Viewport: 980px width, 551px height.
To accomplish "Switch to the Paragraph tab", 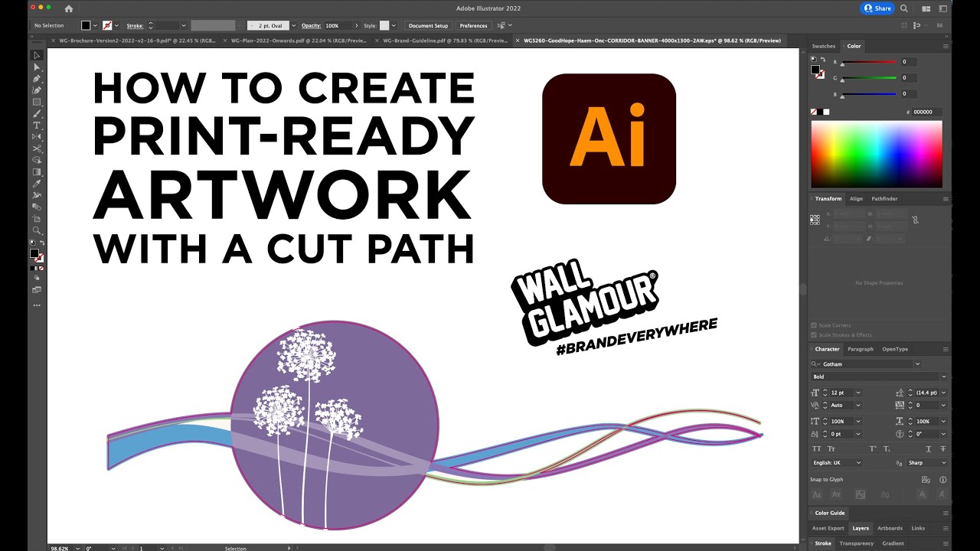I will (861, 349).
